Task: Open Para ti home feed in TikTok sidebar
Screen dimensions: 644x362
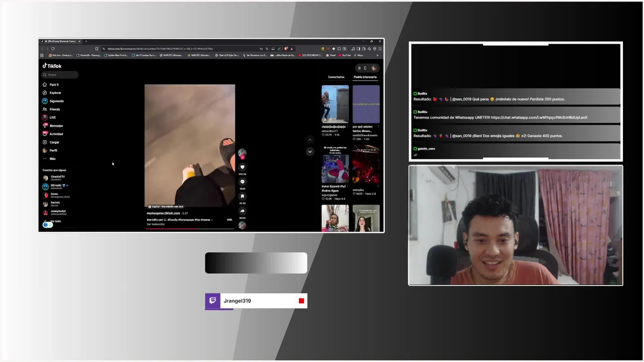Action: pos(51,84)
